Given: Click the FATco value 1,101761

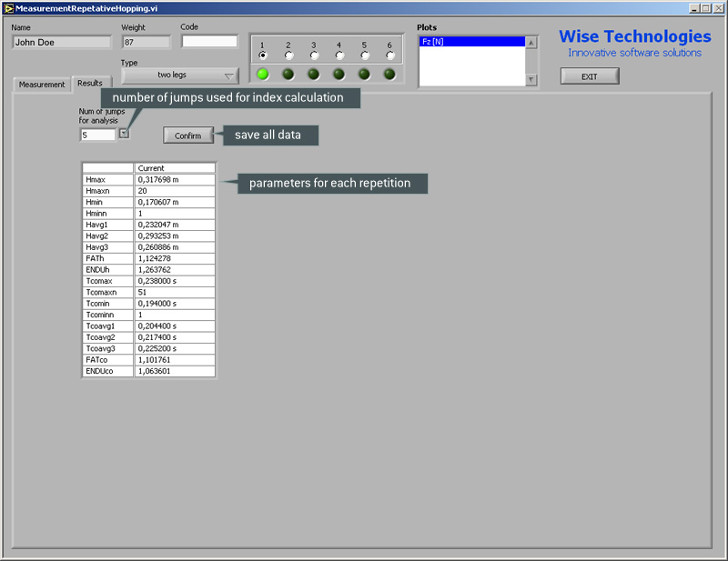Looking at the screenshot, I should [175, 360].
